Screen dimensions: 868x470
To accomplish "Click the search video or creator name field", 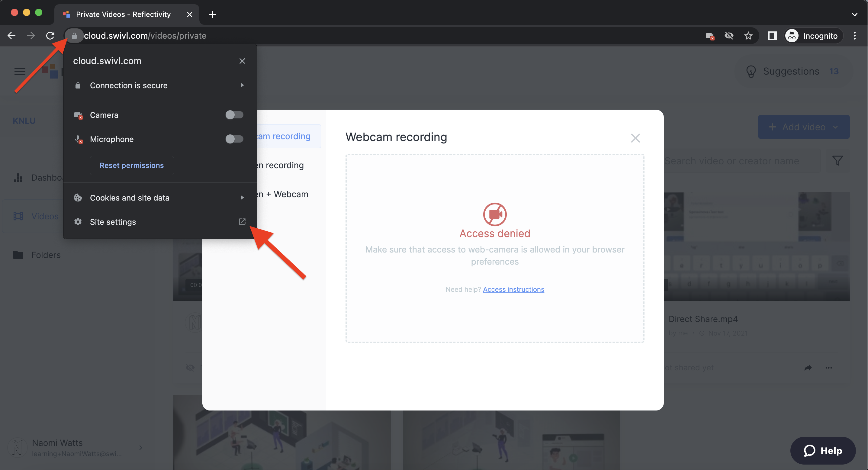I will coord(741,161).
